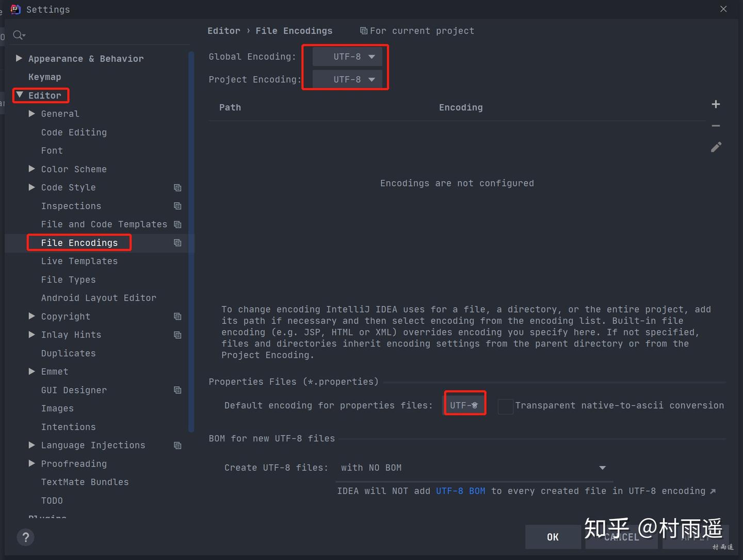The image size is (743, 560).
Task: Enable Transparent native-to-ascii conversion
Action: (505, 406)
